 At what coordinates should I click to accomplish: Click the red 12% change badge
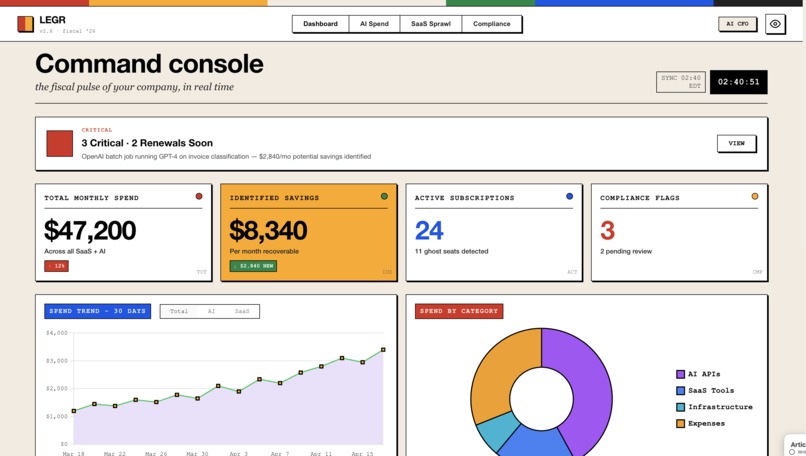[x=57, y=266]
